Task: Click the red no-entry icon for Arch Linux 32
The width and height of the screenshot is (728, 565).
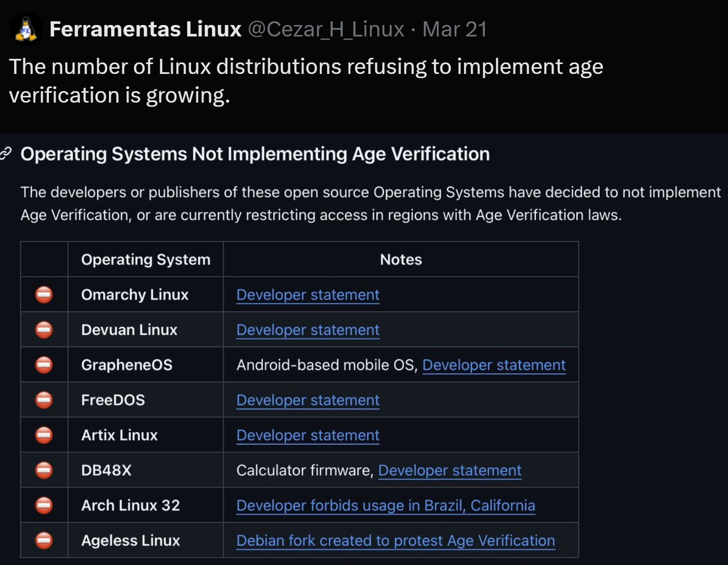Action: coord(44,506)
